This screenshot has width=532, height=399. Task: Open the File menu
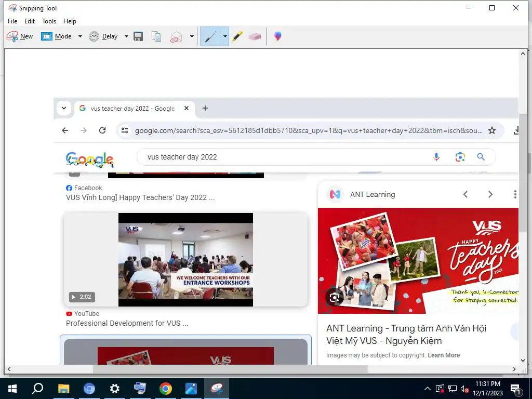[x=12, y=21]
